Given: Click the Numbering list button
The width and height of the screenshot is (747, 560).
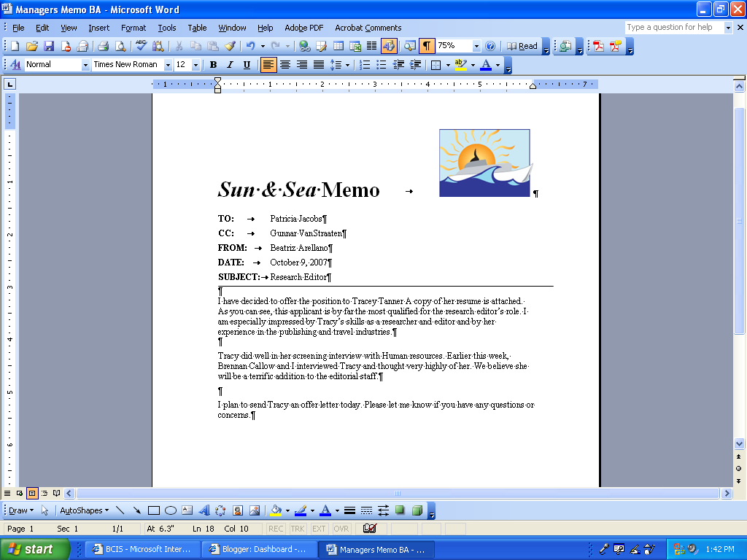Looking at the screenshot, I should tap(365, 65).
